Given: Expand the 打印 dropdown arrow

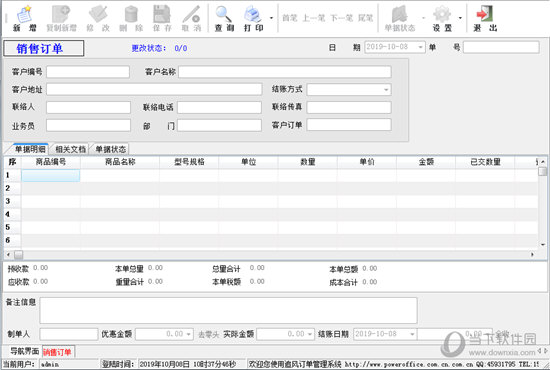Looking at the screenshot, I should coord(271,18).
